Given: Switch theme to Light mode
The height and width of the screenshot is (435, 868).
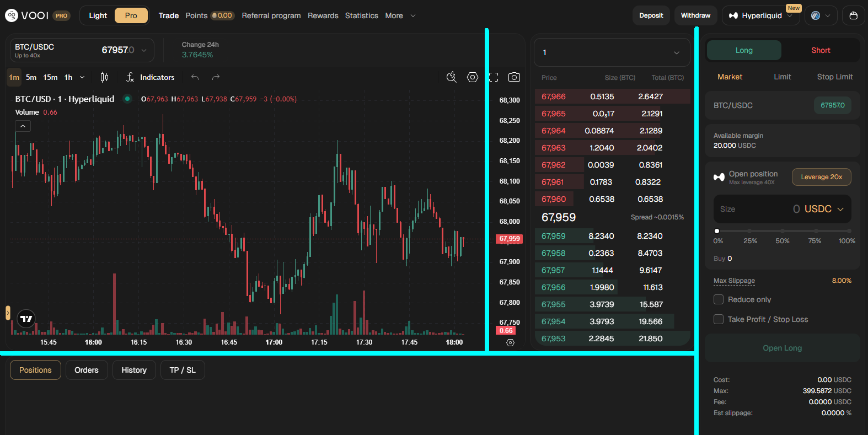Looking at the screenshot, I should [98, 15].
